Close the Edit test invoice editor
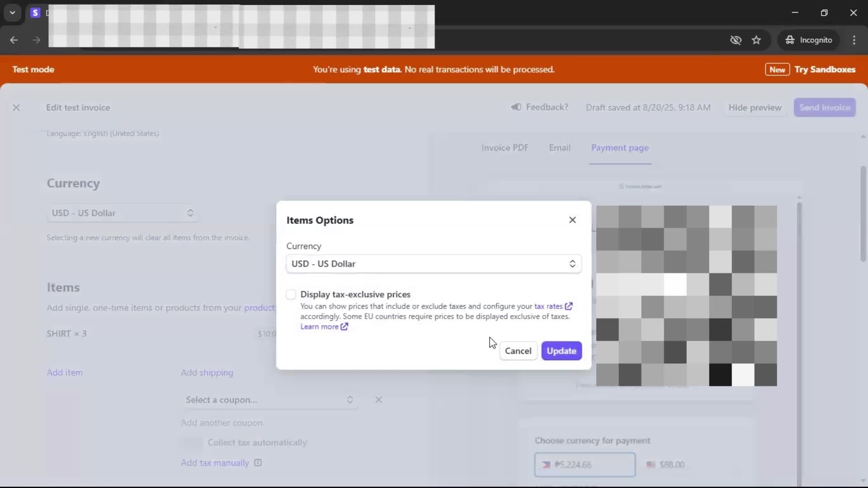Viewport: 868px width, 488px height. coord(16,108)
